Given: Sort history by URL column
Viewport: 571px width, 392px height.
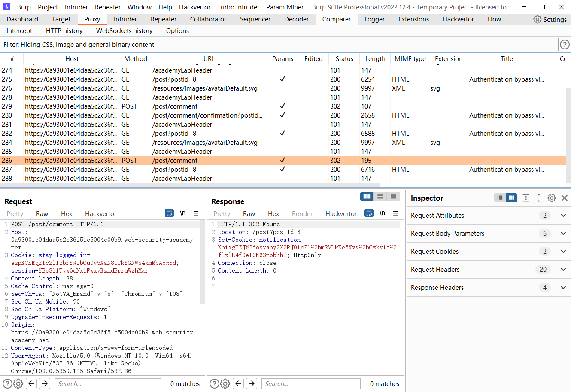Looking at the screenshot, I should click(209, 59).
